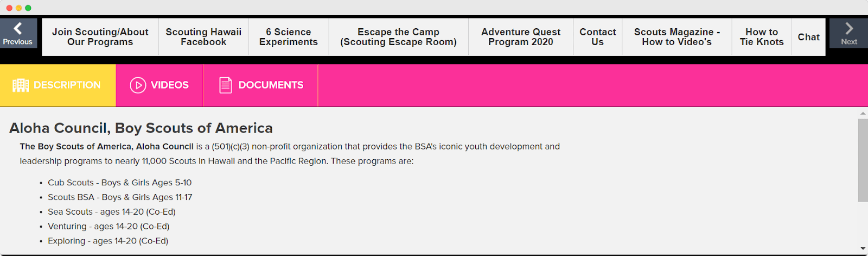Switch to the Documents section label

(x=271, y=85)
